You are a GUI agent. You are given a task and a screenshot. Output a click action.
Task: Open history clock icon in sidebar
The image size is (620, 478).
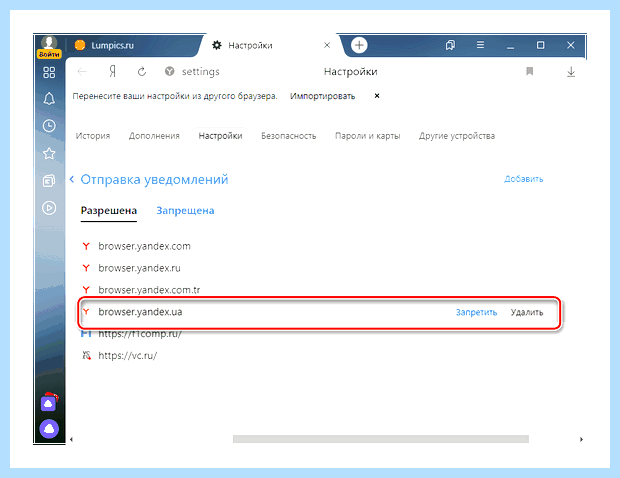click(49, 126)
